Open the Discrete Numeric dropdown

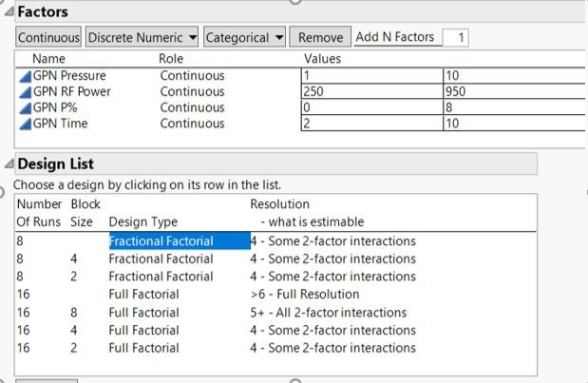[x=142, y=37]
